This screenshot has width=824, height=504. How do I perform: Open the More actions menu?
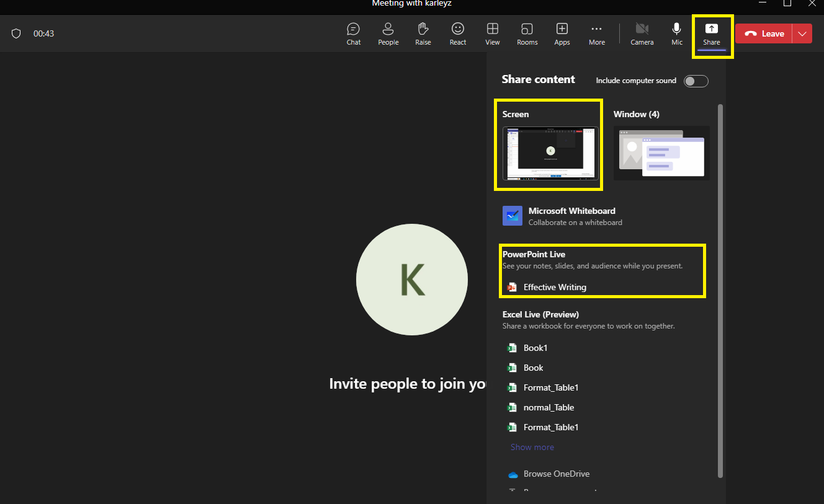click(597, 34)
